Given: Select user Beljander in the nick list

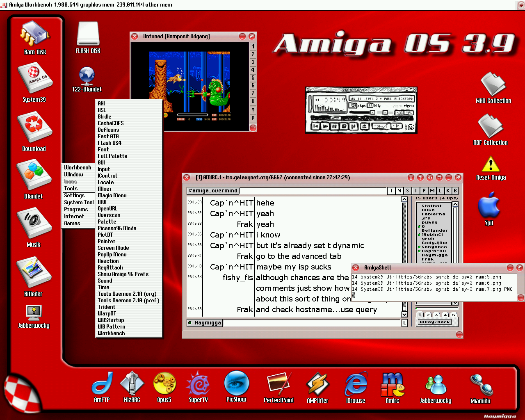Looking at the screenshot, I should (435, 231).
